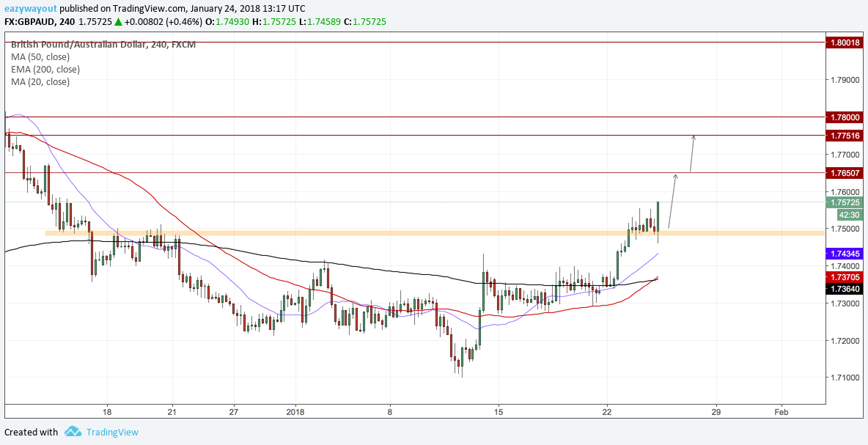Click the 1.78000 price level label
The image size is (868, 445).
pos(845,117)
